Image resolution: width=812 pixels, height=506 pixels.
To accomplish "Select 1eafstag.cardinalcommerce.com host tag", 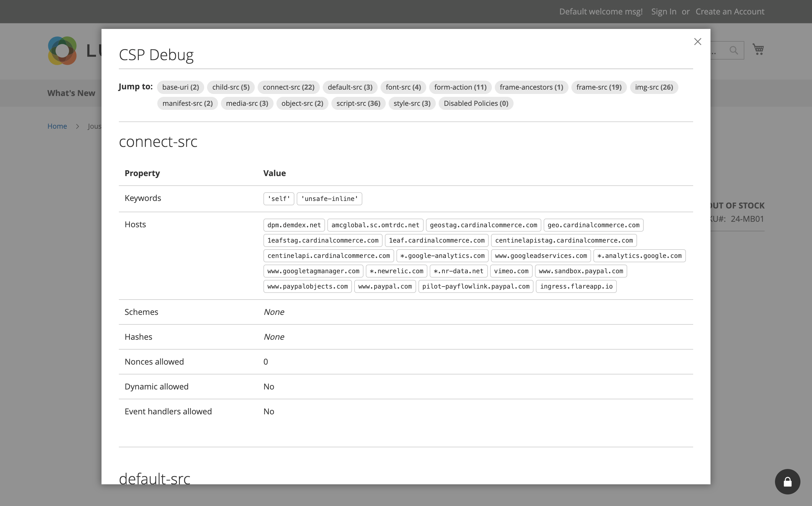I will (x=323, y=240).
